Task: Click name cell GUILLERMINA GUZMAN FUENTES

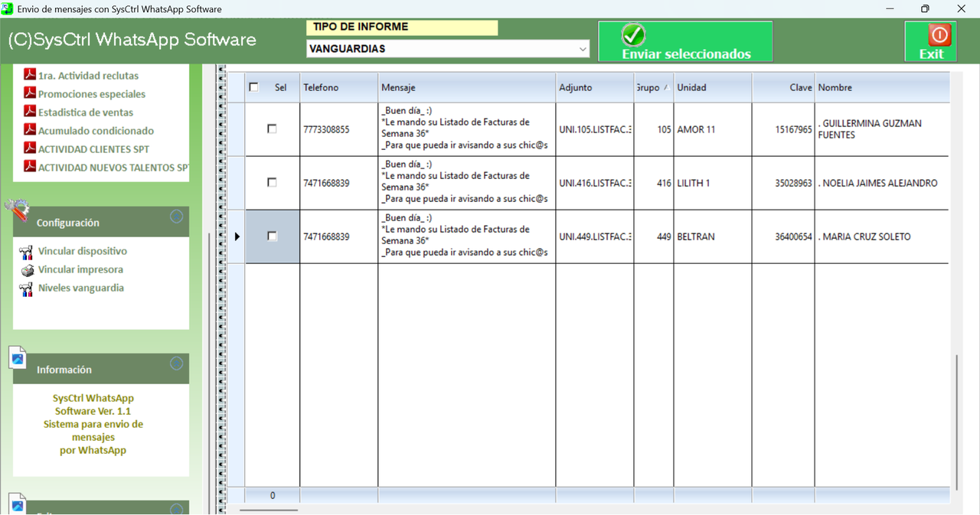Action: tap(882, 129)
